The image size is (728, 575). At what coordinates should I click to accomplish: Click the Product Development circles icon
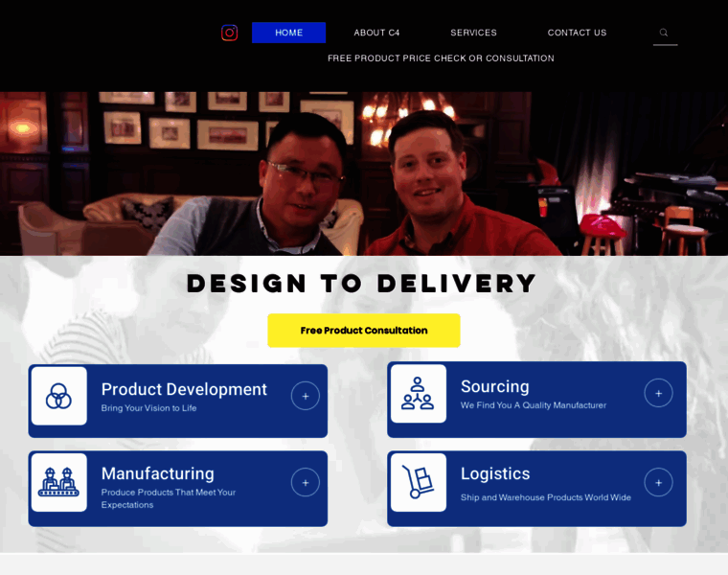tap(59, 396)
